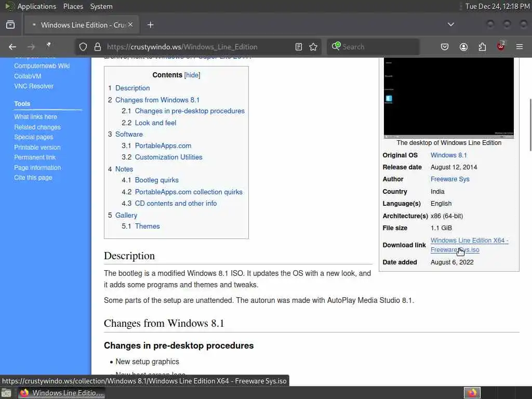The image size is (532, 399).
Task: Open Computernewb Wiki sidebar link
Action: click(42, 66)
